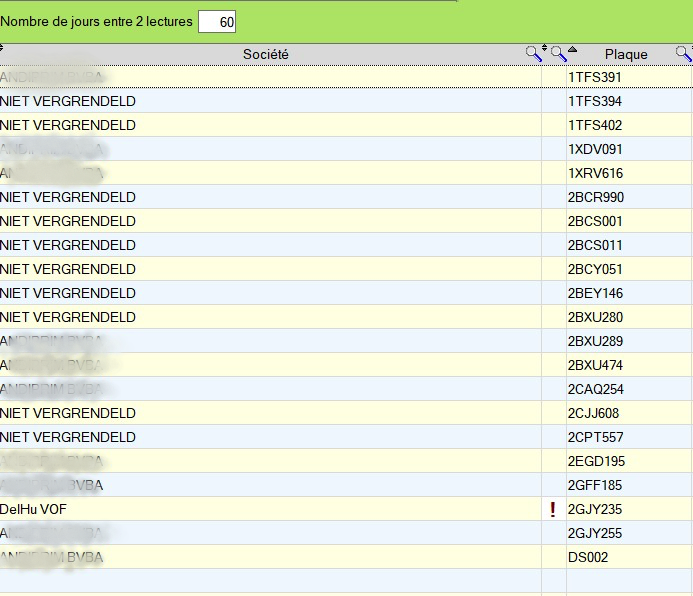Sort by the Société column header

click(x=265, y=54)
